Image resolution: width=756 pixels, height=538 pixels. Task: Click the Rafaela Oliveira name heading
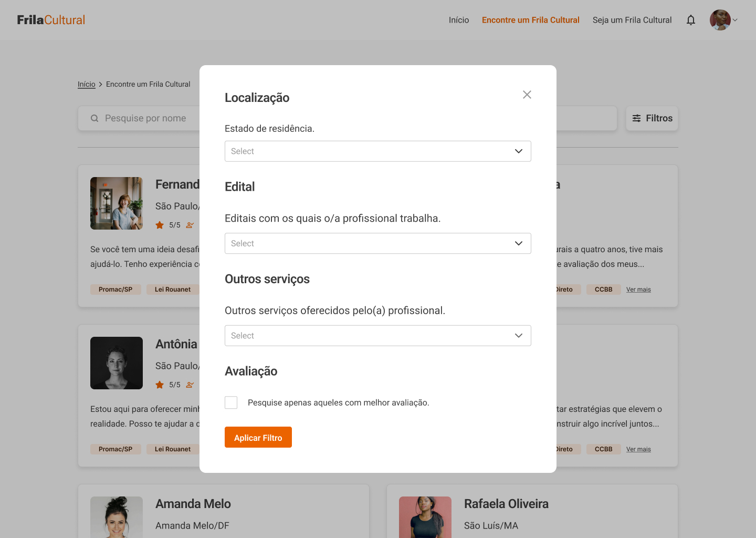tap(506, 504)
